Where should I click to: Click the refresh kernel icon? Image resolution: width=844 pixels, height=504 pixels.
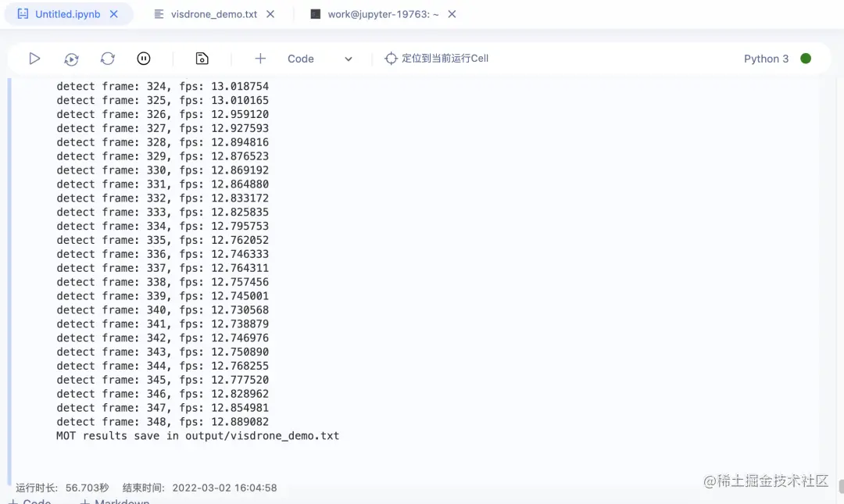[108, 58]
